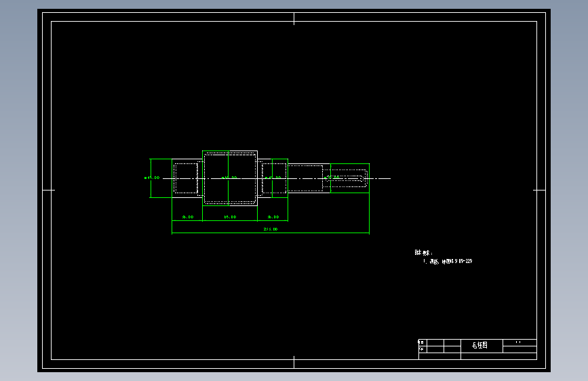This screenshot has height=381, width=588.
Task: Select the diameter text on the keyway end section
Action: 332,178
